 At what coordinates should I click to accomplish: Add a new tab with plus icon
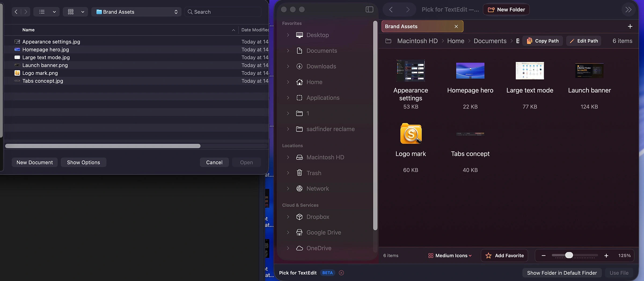click(x=630, y=26)
